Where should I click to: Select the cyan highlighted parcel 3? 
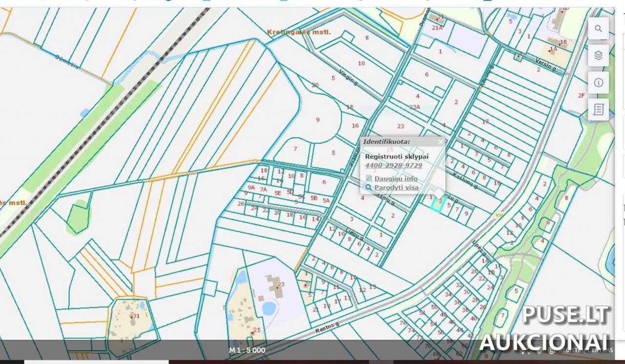click(439, 202)
